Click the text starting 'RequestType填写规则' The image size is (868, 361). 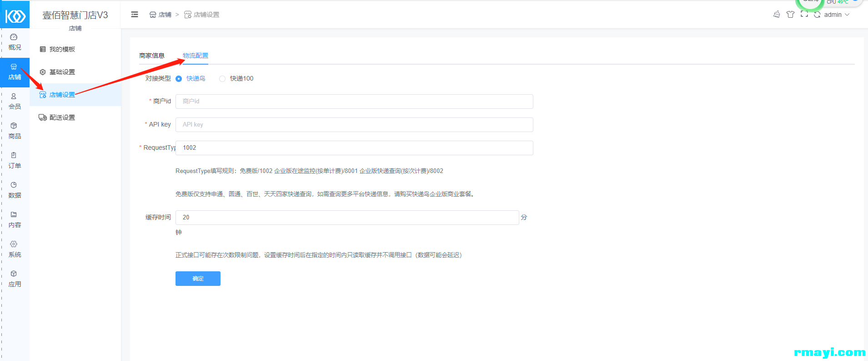pos(309,171)
